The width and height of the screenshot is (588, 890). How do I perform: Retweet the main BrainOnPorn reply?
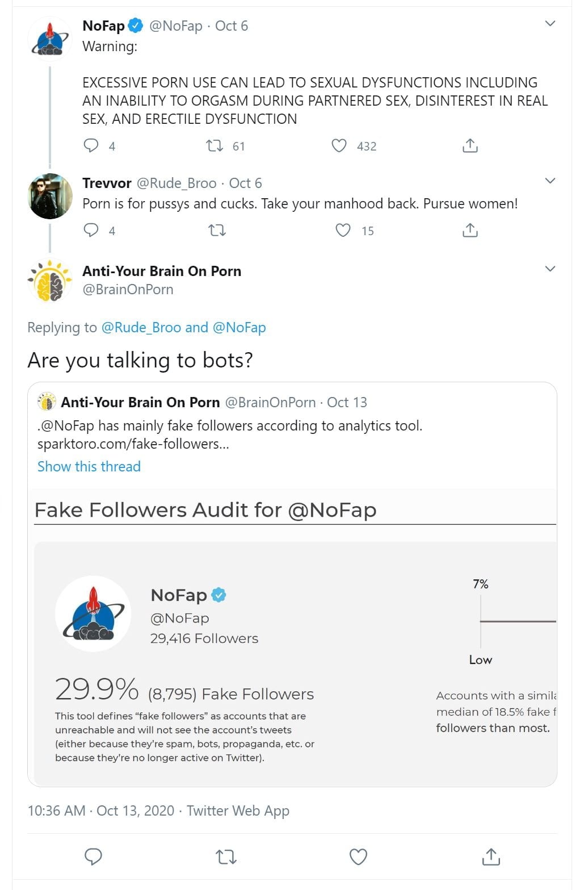tap(226, 856)
